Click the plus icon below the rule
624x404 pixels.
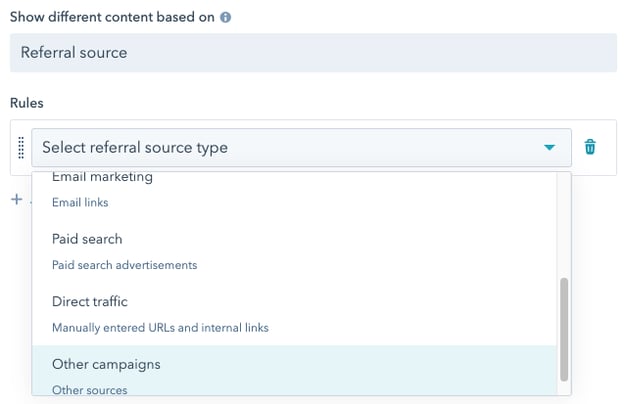pyautogui.click(x=16, y=199)
